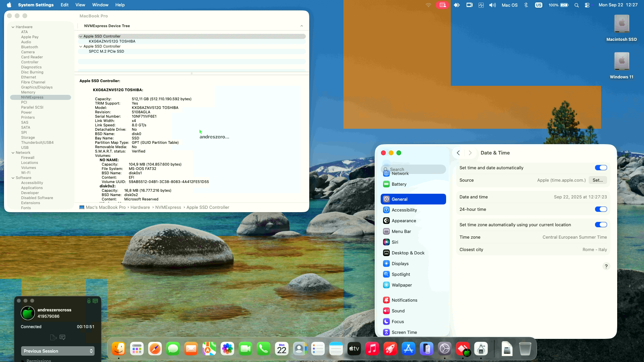Open Trash in the Dock
The width and height of the screenshot is (644, 362).
[525, 349]
